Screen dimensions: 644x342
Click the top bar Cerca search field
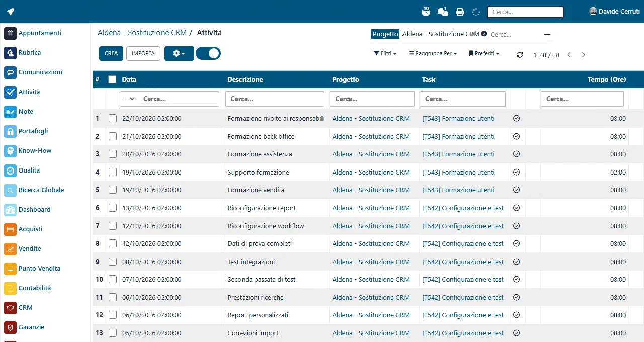tap(525, 12)
